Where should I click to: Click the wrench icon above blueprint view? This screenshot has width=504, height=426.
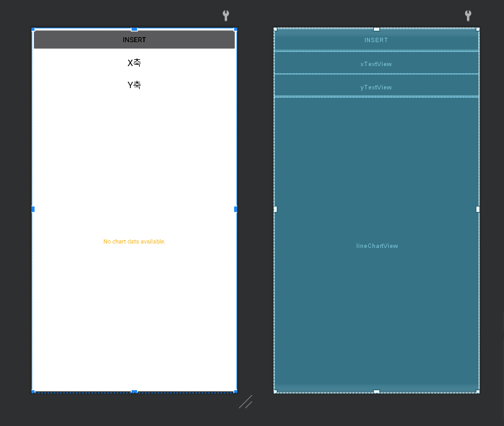click(468, 16)
